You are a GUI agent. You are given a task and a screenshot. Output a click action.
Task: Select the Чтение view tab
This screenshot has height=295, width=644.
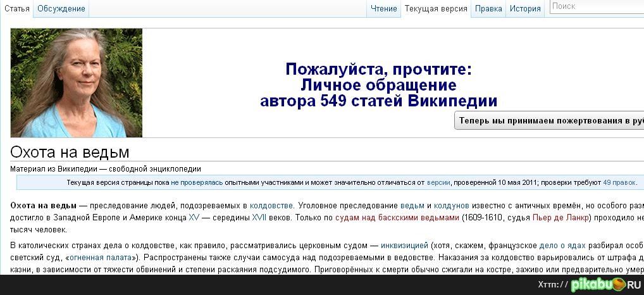pos(383,9)
